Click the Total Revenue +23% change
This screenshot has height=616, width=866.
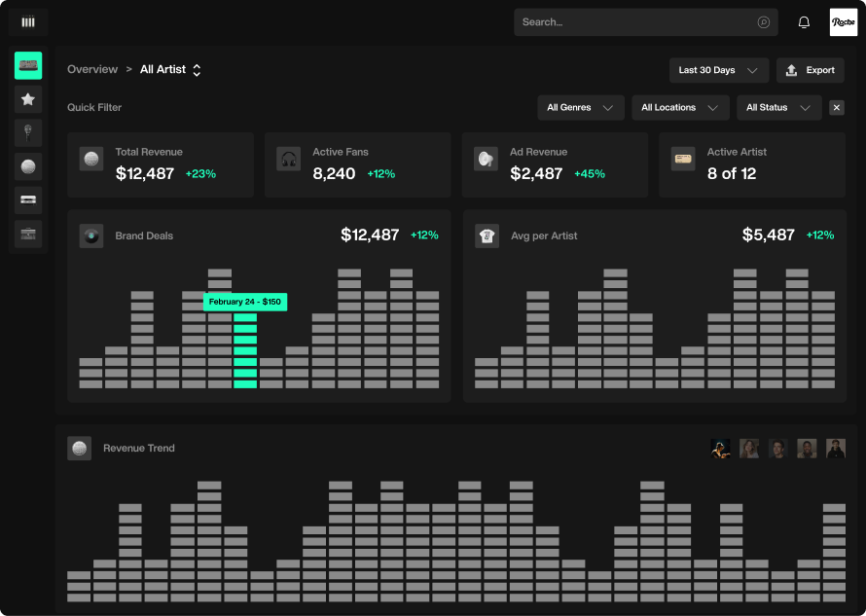(200, 174)
